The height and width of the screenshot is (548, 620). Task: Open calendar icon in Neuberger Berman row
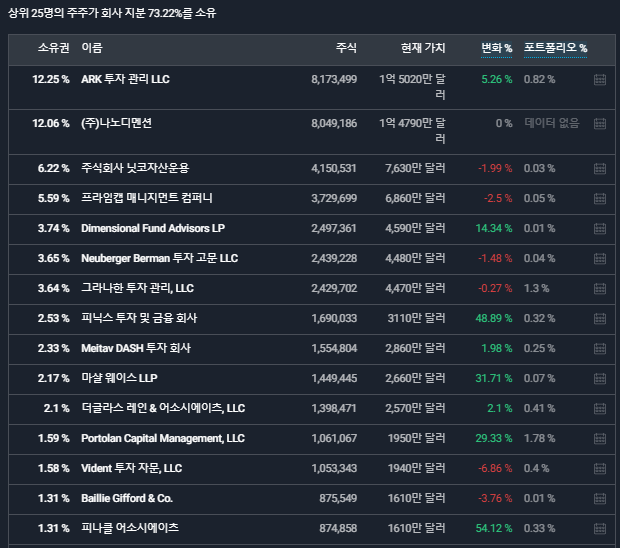[x=600, y=259]
